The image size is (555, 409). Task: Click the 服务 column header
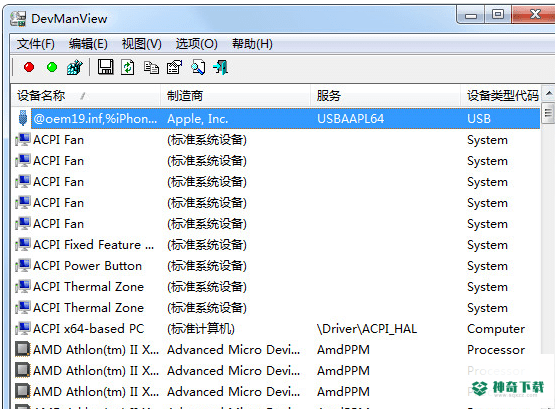(x=385, y=96)
